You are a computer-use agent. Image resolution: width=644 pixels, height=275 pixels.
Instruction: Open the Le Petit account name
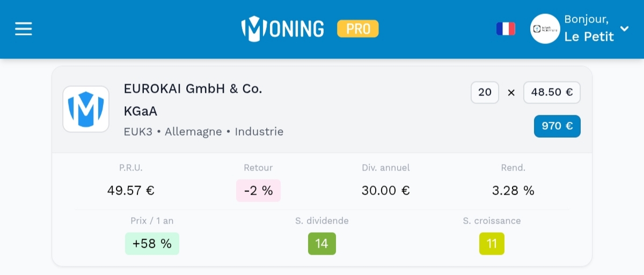tap(589, 38)
